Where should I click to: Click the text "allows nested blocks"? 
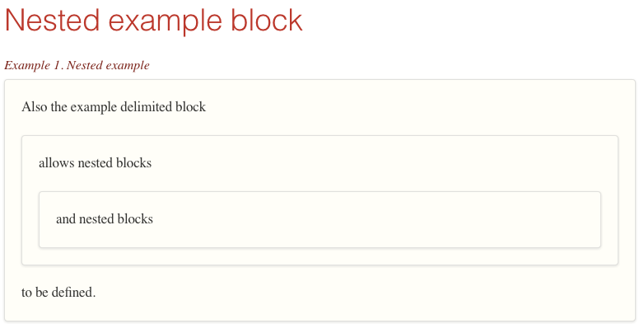pos(95,163)
